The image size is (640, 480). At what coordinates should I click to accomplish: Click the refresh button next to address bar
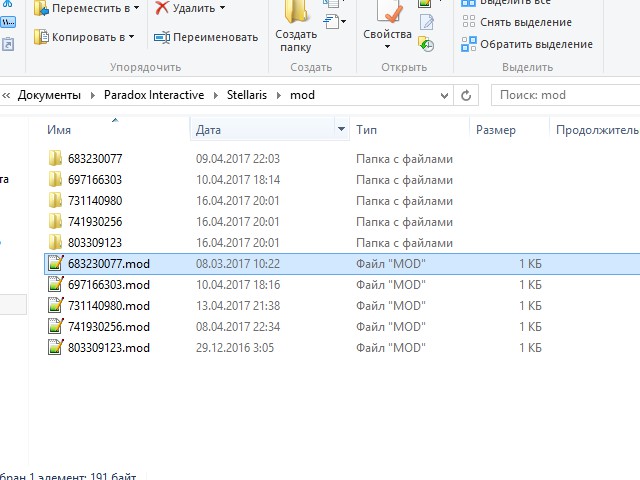pos(466,96)
